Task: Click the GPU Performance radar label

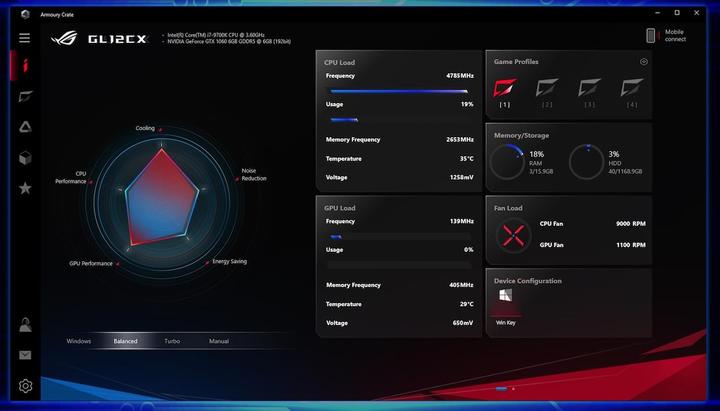Action: (x=91, y=264)
